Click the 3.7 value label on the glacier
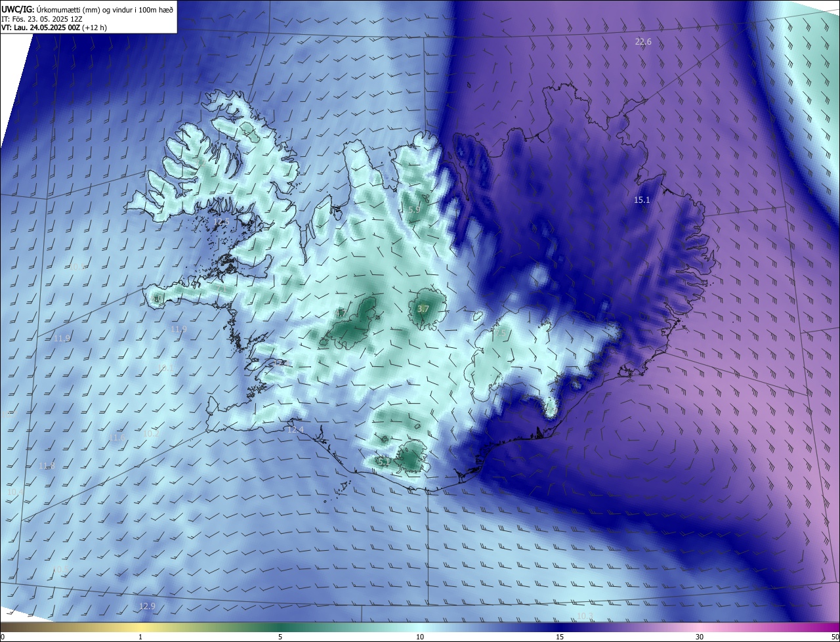 (423, 309)
